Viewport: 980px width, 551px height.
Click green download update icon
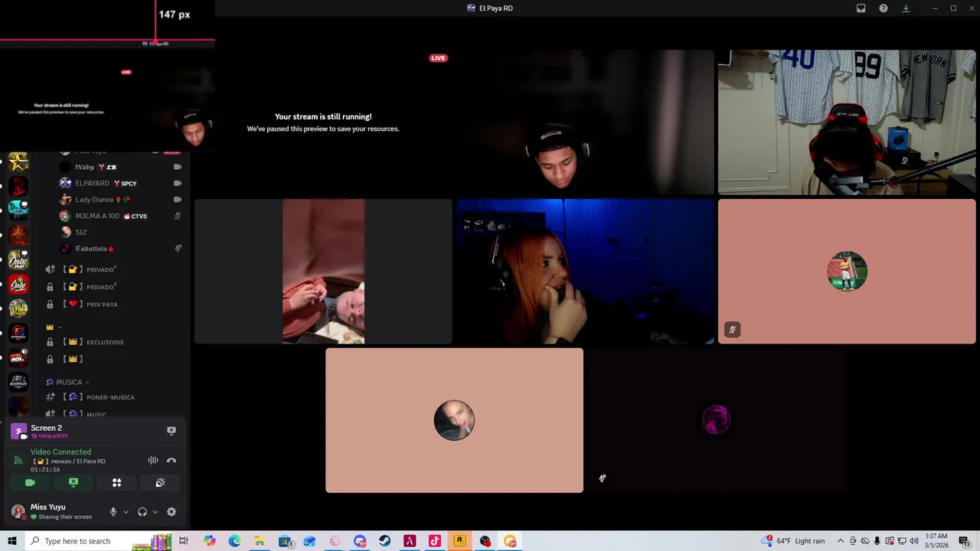point(906,8)
